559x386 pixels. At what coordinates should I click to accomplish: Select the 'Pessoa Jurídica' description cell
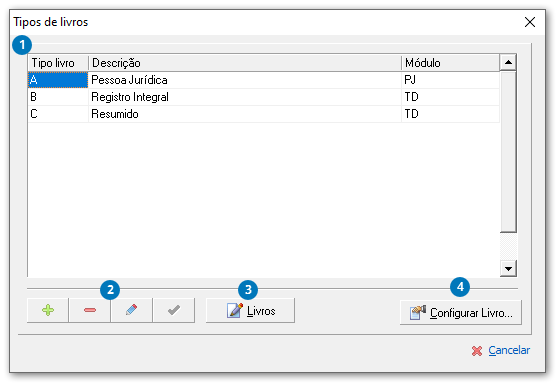[245, 80]
